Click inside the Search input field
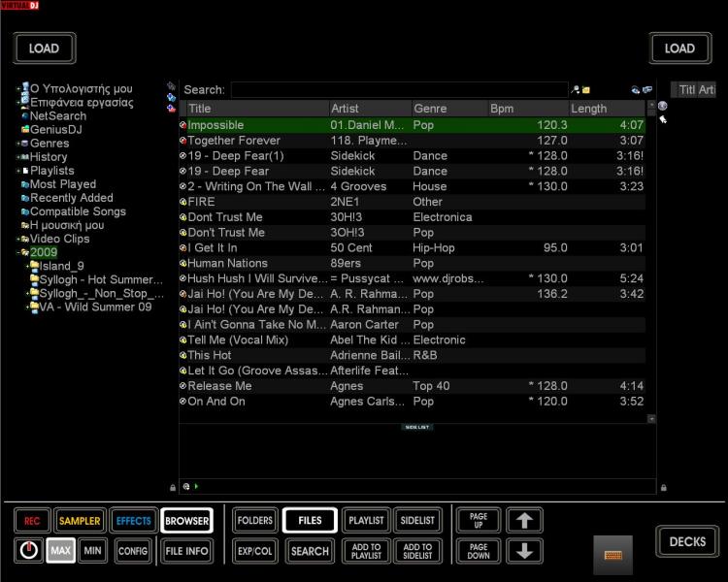Viewport: 728px width, 582px height. pos(399,89)
